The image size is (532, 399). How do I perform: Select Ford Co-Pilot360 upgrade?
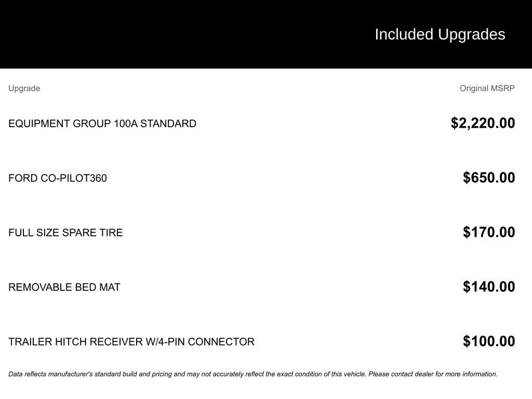pyautogui.click(x=58, y=178)
